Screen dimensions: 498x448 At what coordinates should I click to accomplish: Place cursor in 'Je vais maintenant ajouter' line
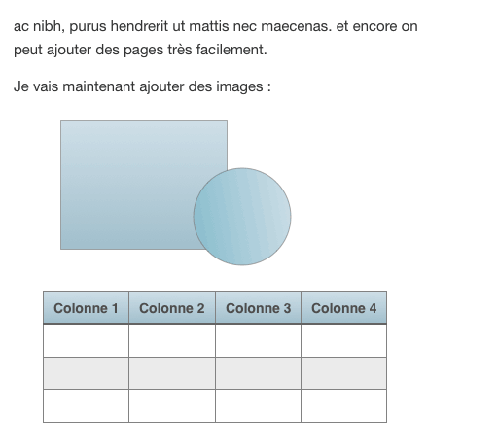[x=142, y=86]
